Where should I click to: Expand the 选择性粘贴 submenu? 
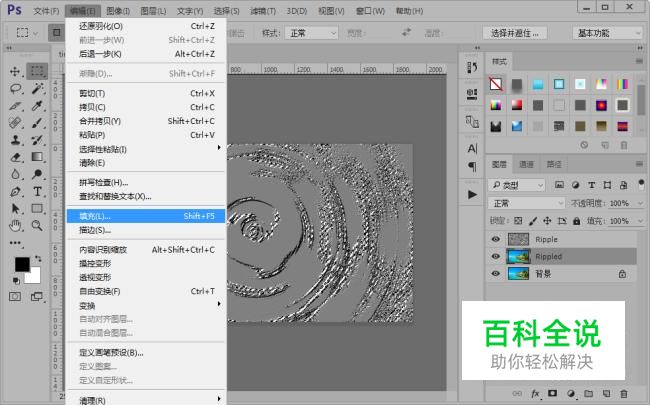pos(146,149)
